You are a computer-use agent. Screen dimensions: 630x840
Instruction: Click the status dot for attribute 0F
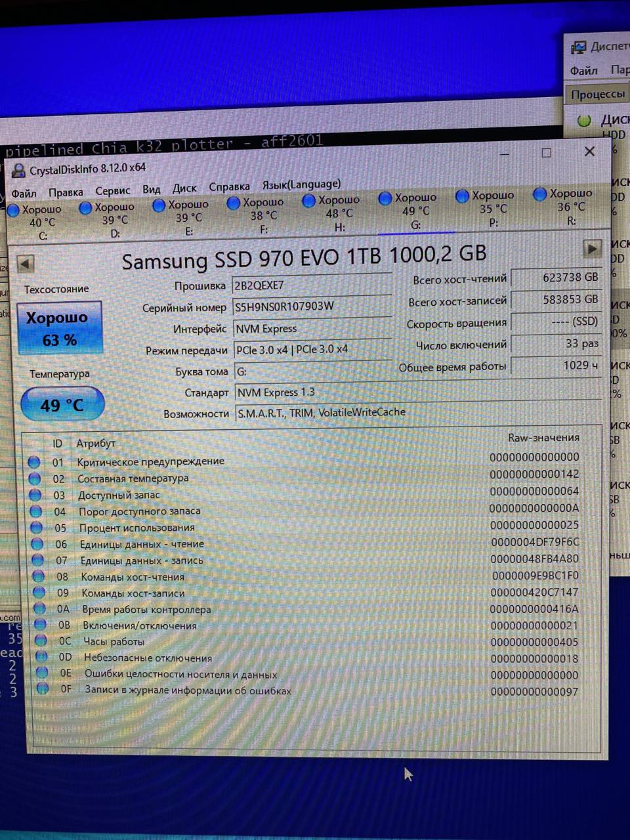(x=43, y=689)
